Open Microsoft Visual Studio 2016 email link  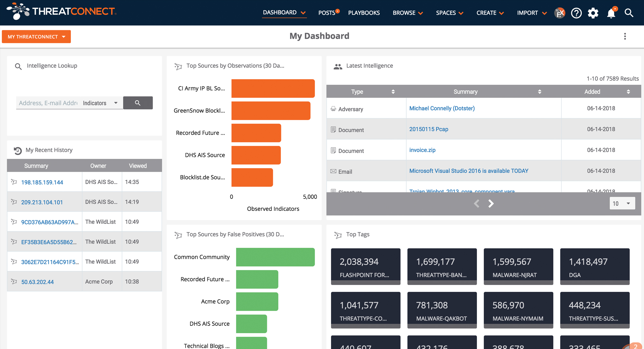[x=469, y=171]
